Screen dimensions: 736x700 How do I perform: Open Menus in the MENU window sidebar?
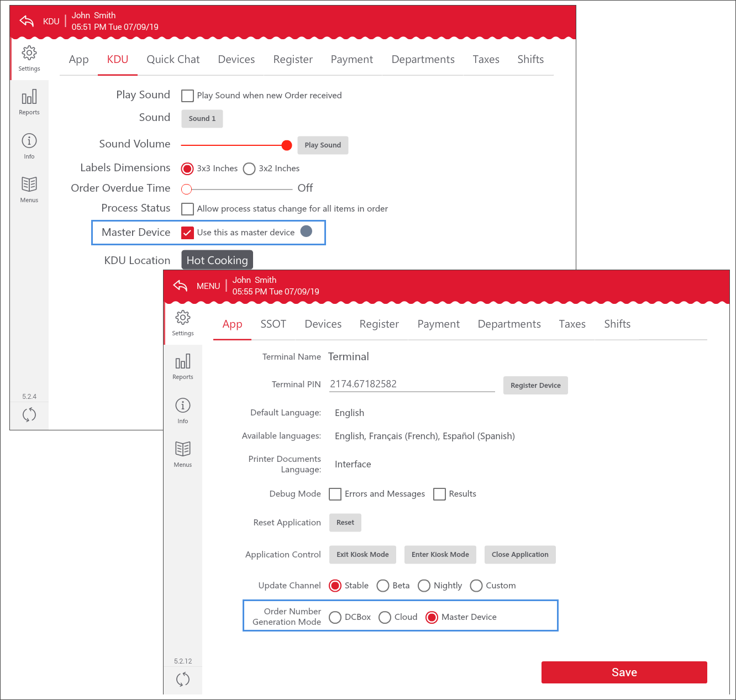tap(183, 454)
